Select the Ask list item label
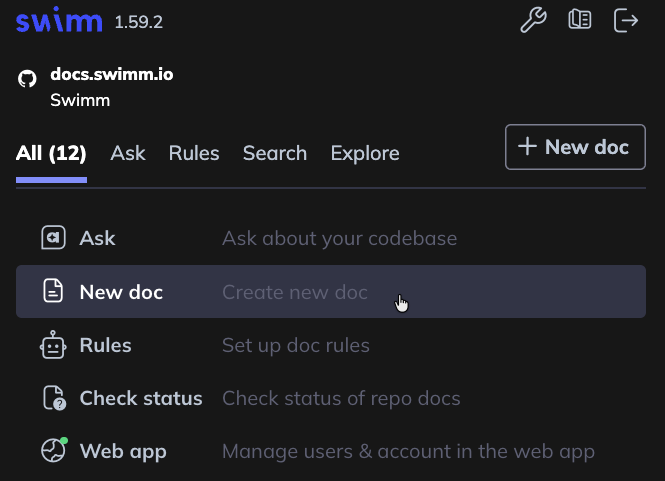Screen dimensions: 665x481 (97, 238)
